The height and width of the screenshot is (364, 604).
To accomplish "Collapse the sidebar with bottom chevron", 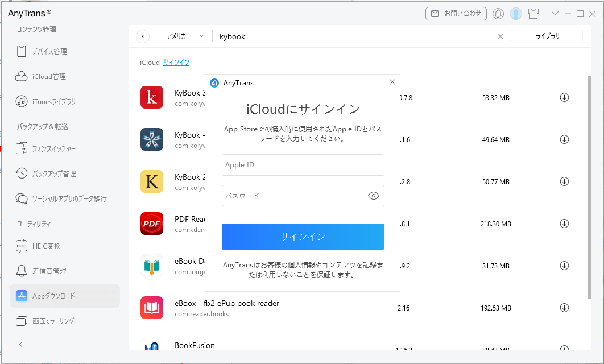I will click(x=21, y=344).
